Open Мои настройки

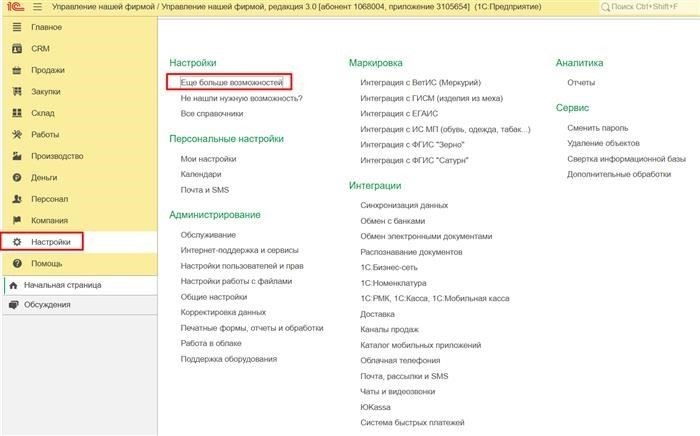(x=208, y=159)
